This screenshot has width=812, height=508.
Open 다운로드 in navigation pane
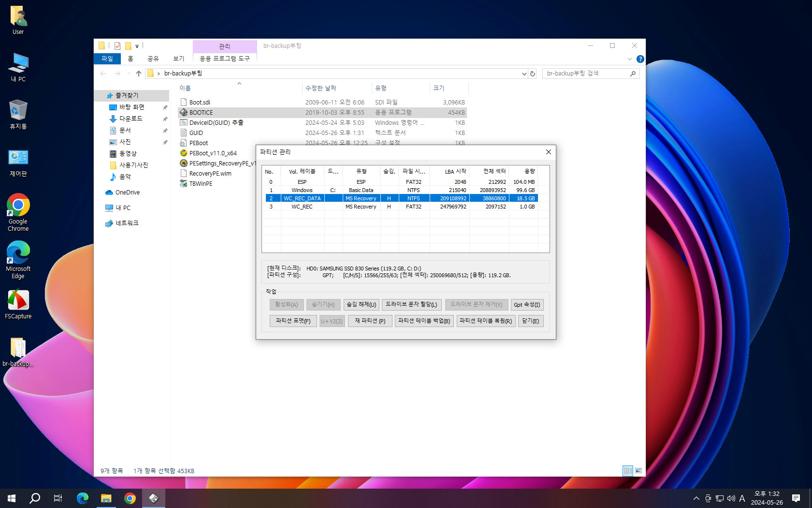[130, 119]
